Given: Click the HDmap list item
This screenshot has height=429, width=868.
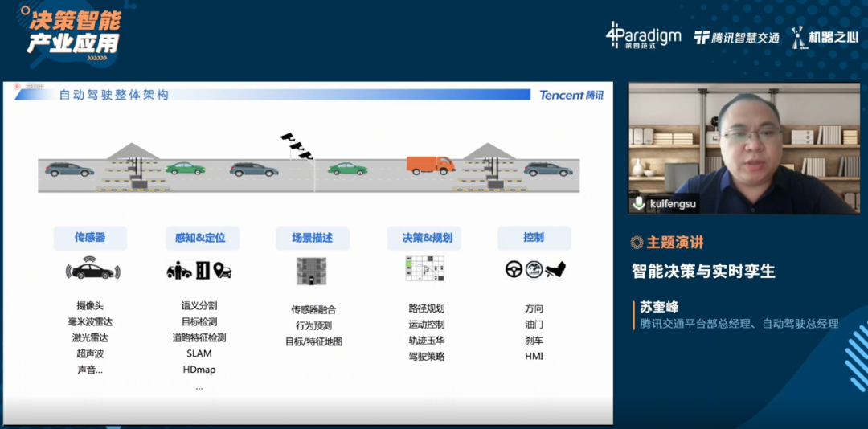Looking at the screenshot, I should (199, 370).
